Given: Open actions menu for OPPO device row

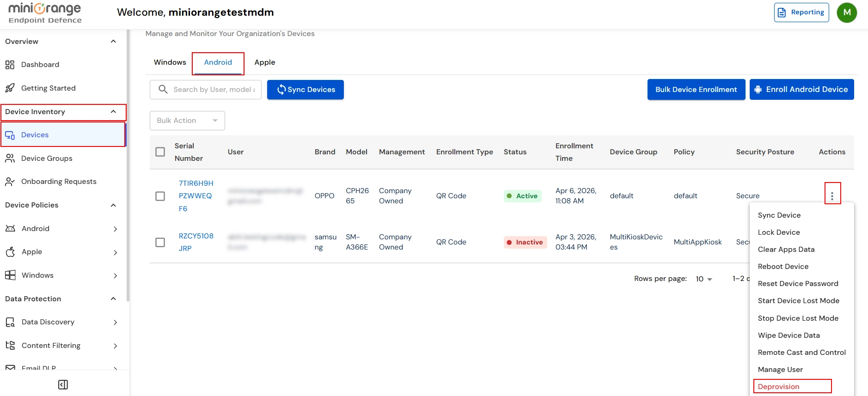Looking at the screenshot, I should (832, 196).
